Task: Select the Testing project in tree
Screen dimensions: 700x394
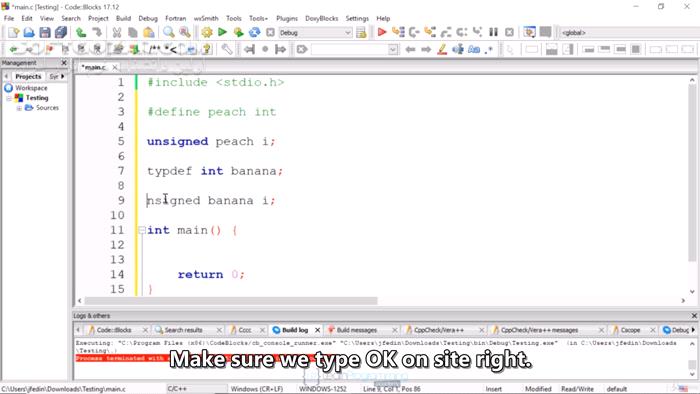Action: 37,98
